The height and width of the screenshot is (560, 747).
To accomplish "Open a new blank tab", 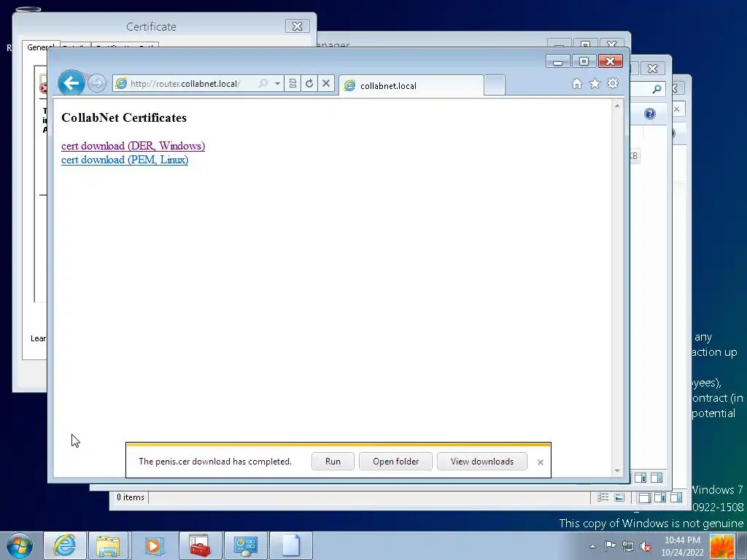I will (x=495, y=86).
